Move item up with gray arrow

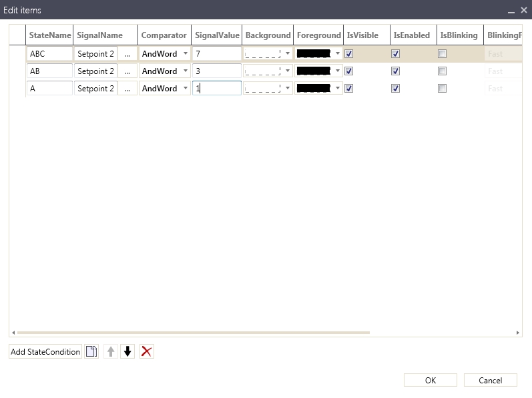111,351
